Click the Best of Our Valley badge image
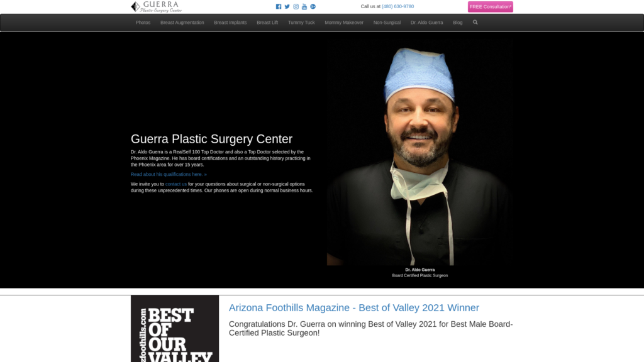Image resolution: width=644 pixels, height=362 pixels. (175, 328)
